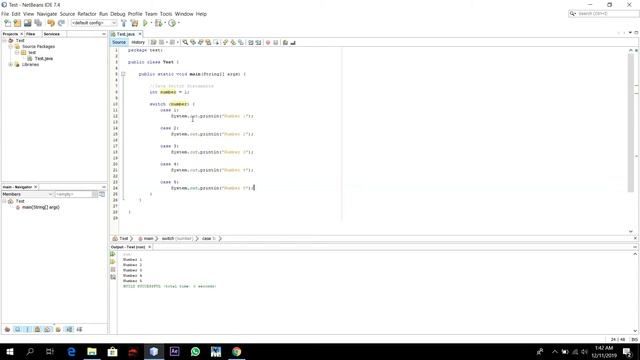Click the Build Project hammer icon

124,23
